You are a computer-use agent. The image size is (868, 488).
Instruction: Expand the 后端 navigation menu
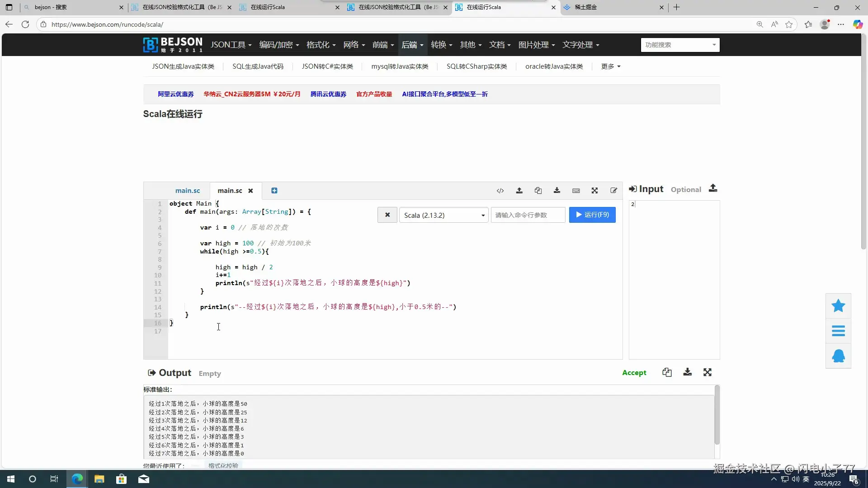pyautogui.click(x=412, y=45)
